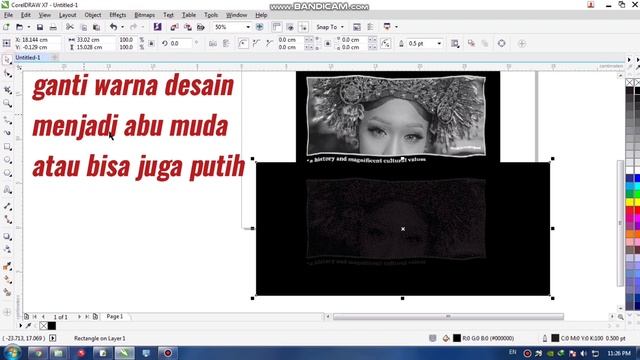Toggle Edit corners together lock

coord(327,43)
